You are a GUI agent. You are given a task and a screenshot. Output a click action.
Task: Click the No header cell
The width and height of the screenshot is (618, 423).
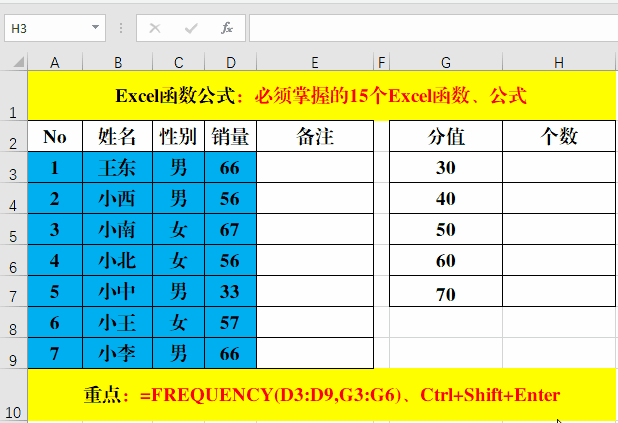tap(55, 136)
